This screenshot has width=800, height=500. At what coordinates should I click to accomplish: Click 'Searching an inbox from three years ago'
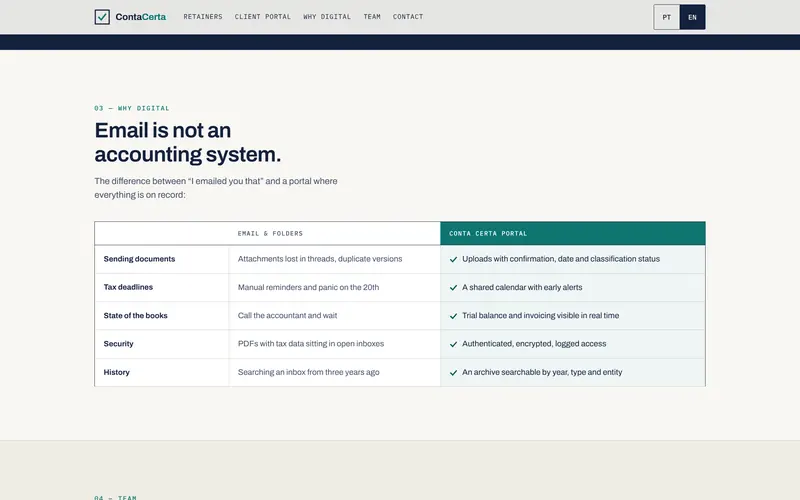tap(309, 372)
